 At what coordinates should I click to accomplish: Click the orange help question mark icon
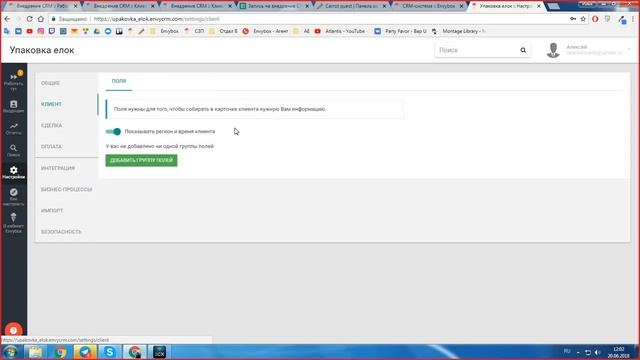[x=13, y=330]
